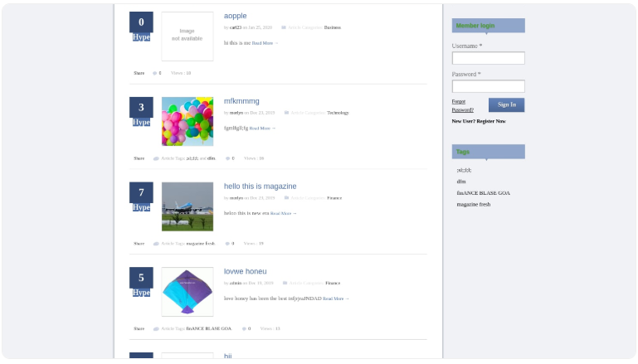Click the tag icon under hello this is magazine
638x364 pixels.
coord(156,244)
